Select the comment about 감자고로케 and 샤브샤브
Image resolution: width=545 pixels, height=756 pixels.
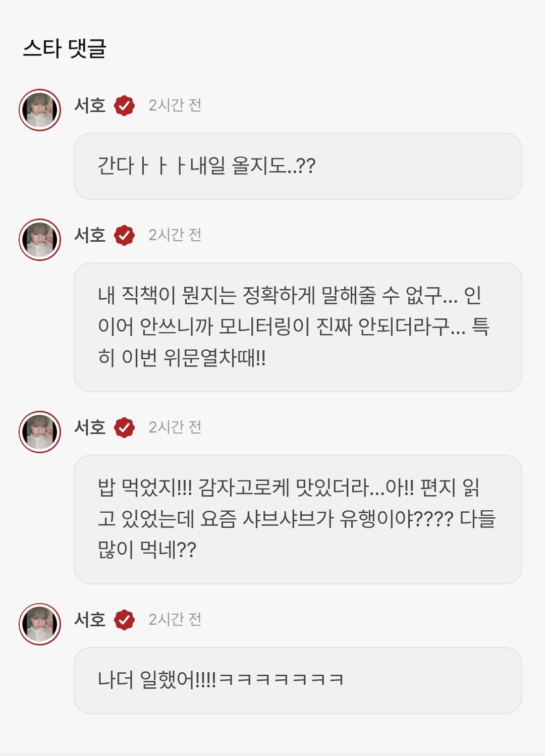tap(298, 519)
